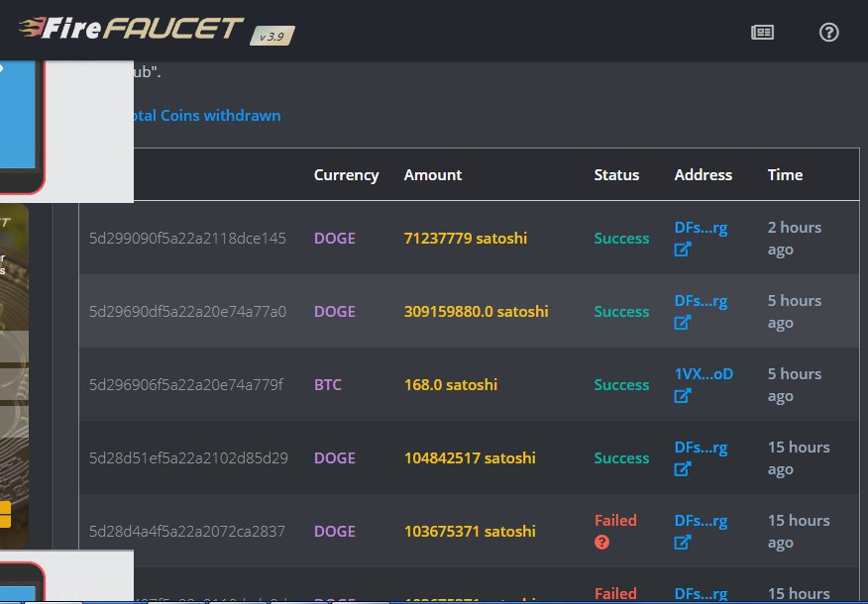The image size is (868, 604).
Task: Click DOGE in the 104842517 satoshi row
Action: tap(334, 458)
